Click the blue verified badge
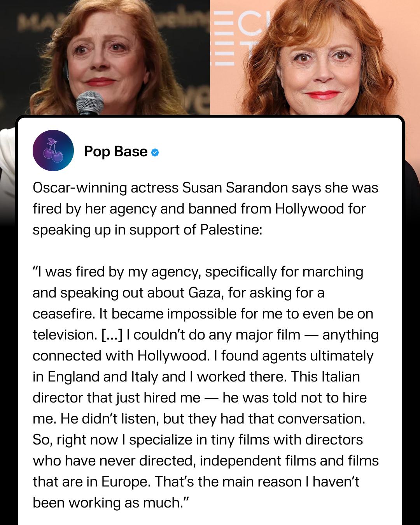420x525 pixels. [155, 152]
